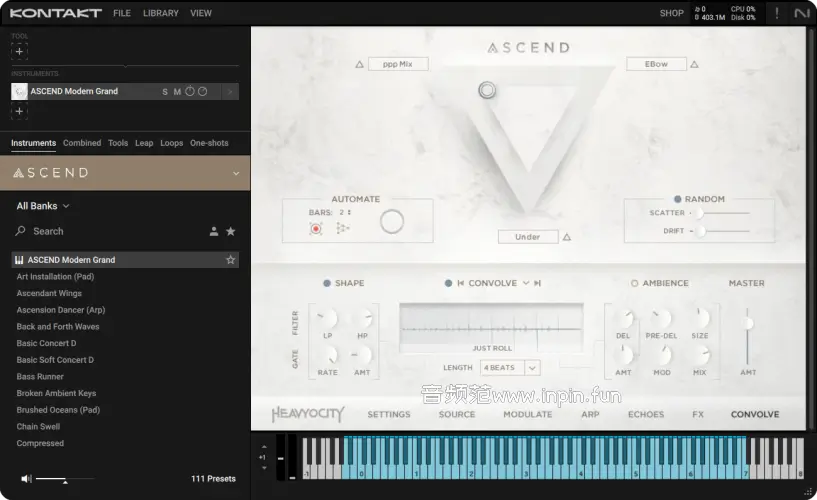This screenshot has height=500, width=817.
Task: Switch to the Leap tab
Action: [144, 143]
